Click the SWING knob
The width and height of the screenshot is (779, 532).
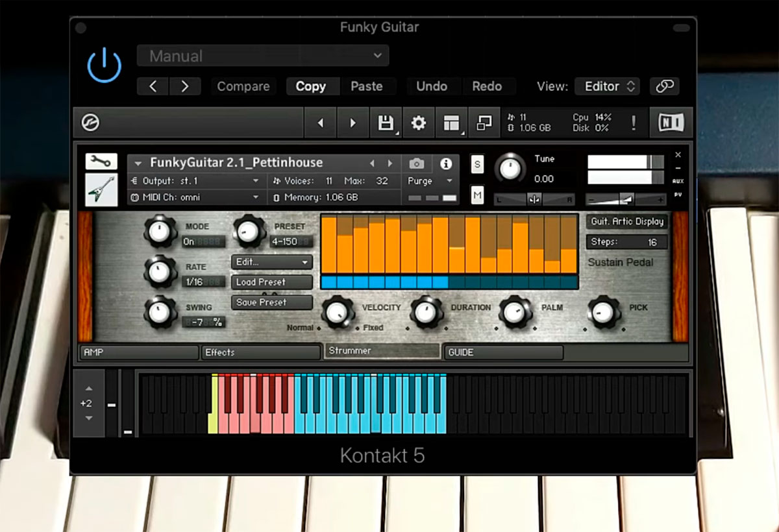coord(160,312)
